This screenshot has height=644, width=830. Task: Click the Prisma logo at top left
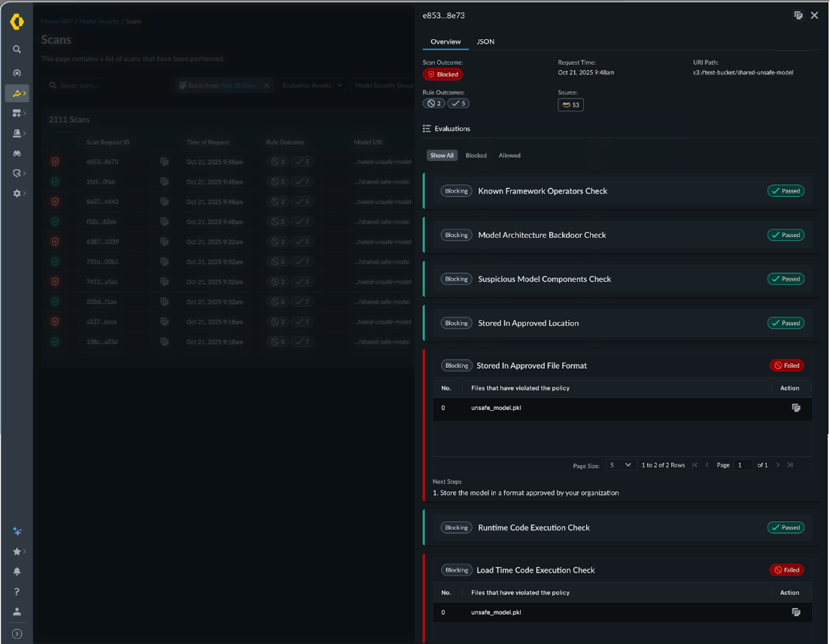click(x=17, y=22)
